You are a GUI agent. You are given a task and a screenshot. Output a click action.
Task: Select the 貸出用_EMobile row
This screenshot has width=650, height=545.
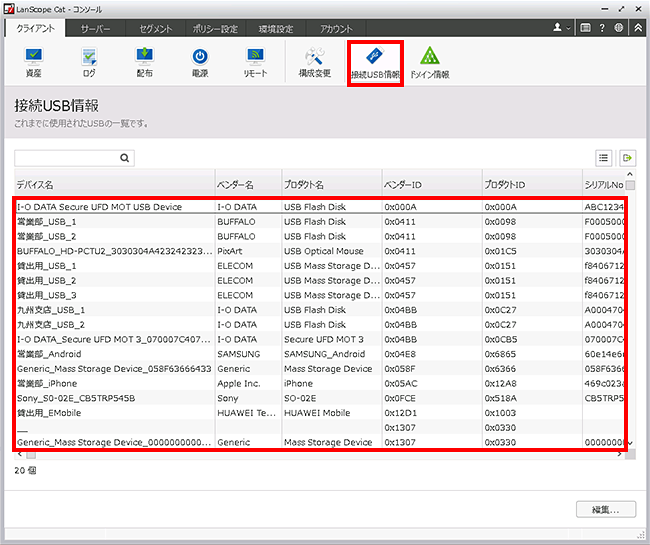(320, 413)
